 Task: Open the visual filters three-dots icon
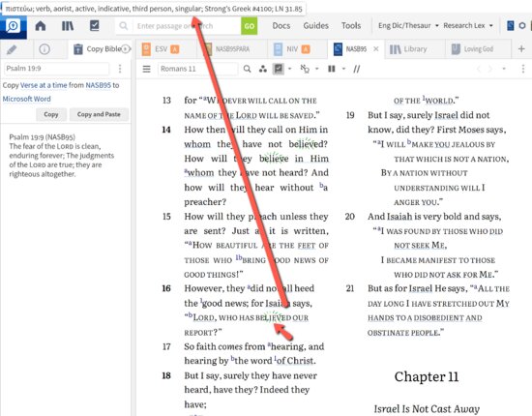262,70
